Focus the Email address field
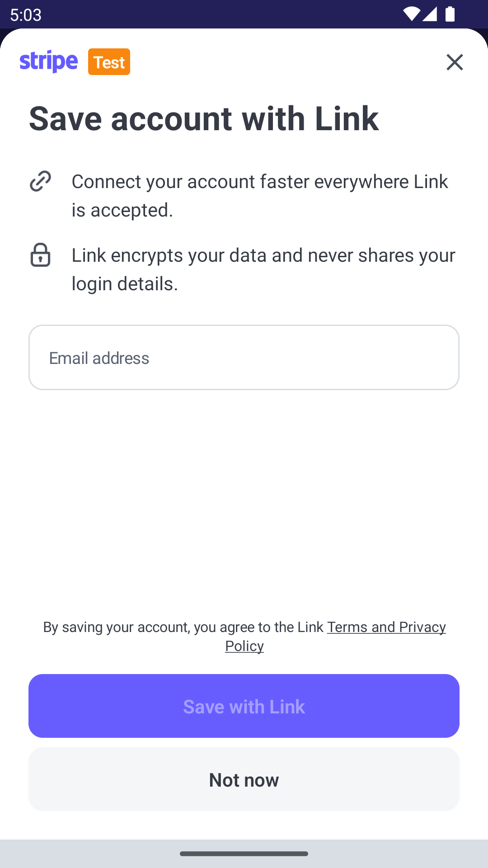This screenshot has height=868, width=488. tap(244, 358)
